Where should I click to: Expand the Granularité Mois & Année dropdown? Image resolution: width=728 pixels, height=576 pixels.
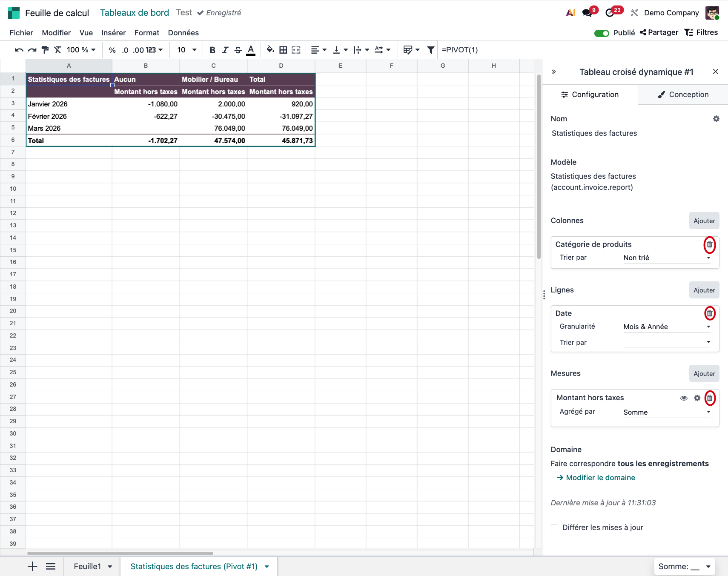[x=667, y=327]
